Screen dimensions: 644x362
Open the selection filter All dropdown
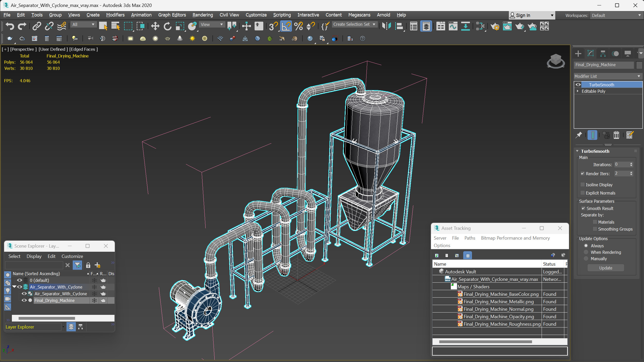click(83, 24)
